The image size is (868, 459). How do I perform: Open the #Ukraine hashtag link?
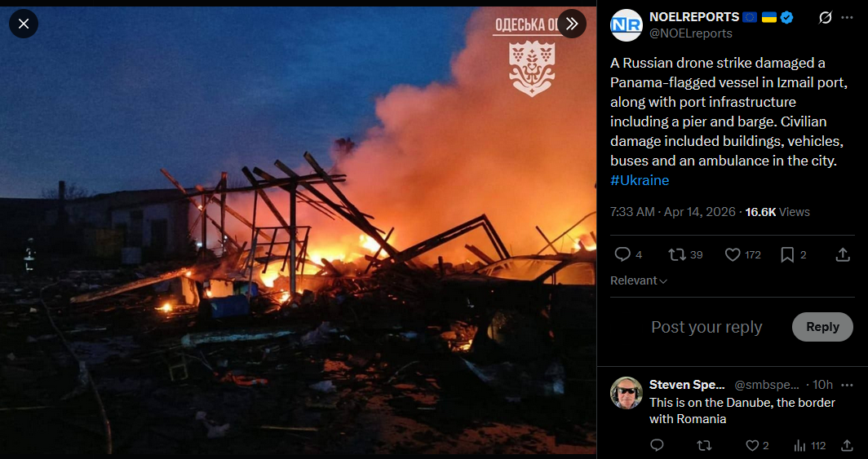pos(640,180)
